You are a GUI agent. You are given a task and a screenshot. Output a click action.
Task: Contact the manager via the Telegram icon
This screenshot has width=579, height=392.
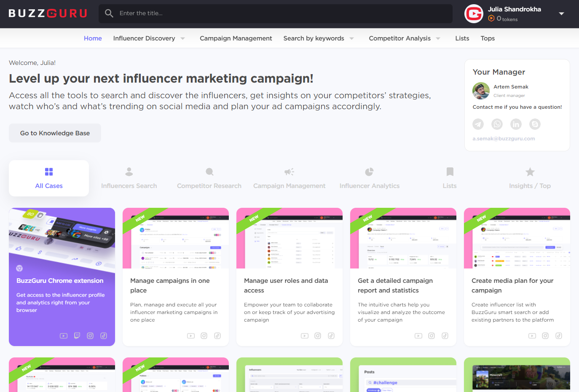[478, 124]
